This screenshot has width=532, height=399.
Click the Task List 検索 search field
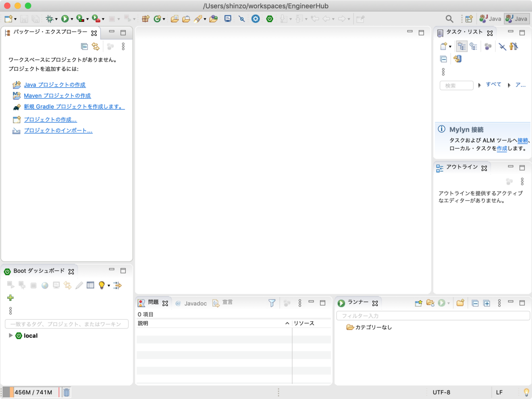tap(457, 86)
